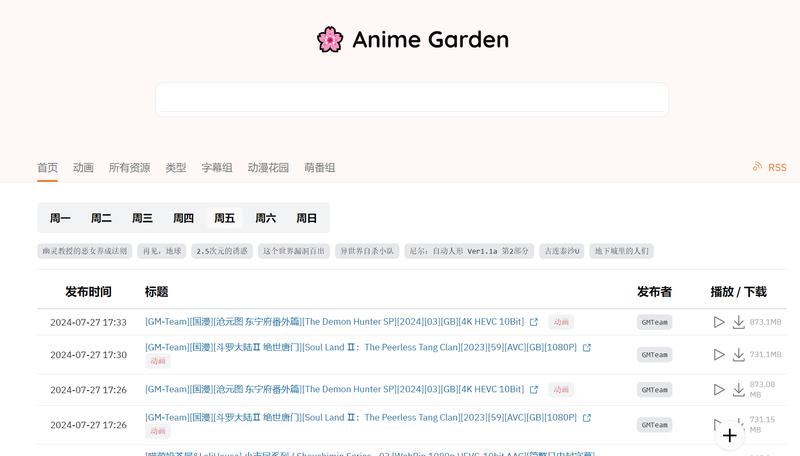Open the 17:33 Demon Hunter SP title link
Screen dimensions: 800x456
334,322
